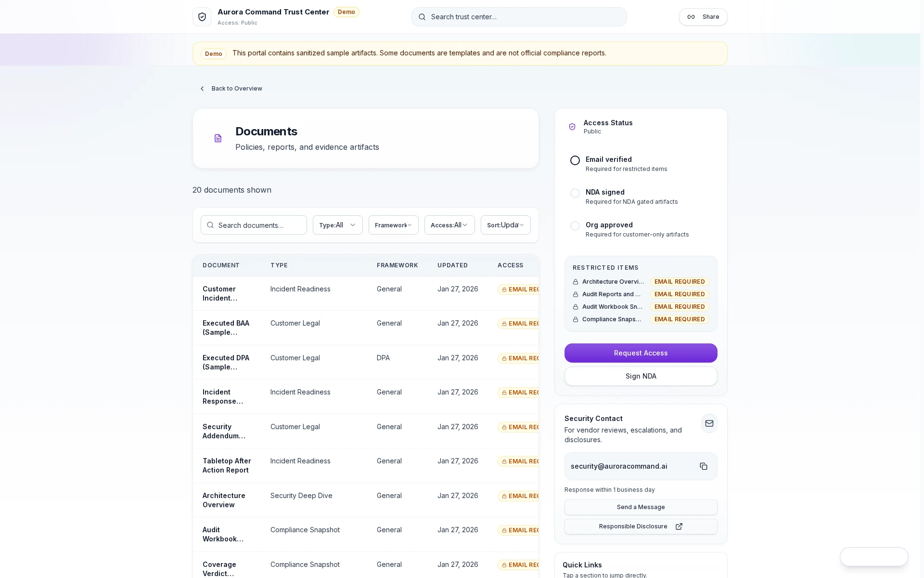The image size is (924, 578).
Task: Select the NDA signed status radio
Action: point(575,193)
